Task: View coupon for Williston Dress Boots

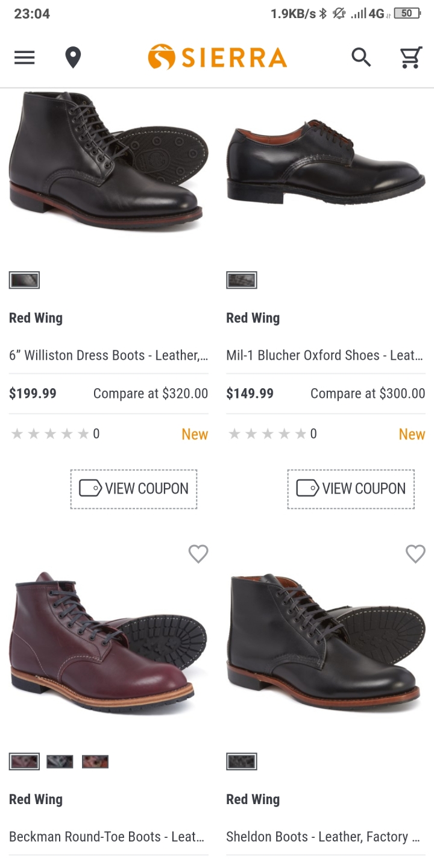Action: (134, 489)
